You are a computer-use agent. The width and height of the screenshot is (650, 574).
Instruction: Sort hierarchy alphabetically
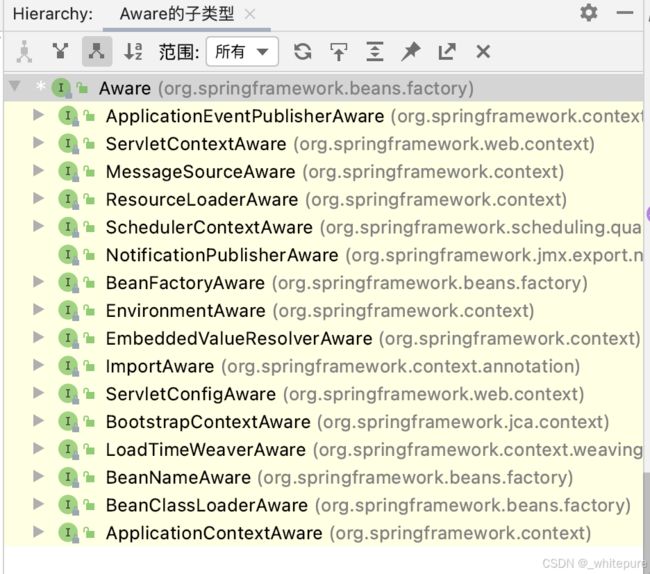pyautogui.click(x=133, y=51)
